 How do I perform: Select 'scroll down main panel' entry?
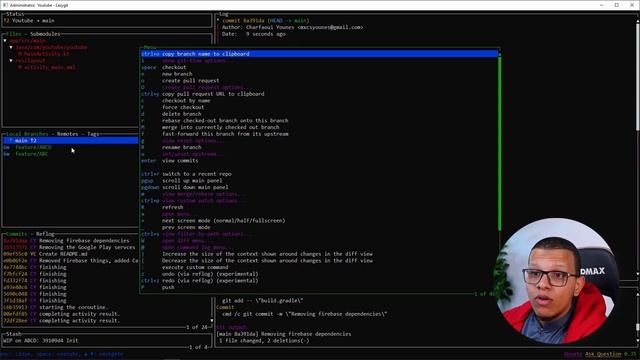[x=195, y=187]
